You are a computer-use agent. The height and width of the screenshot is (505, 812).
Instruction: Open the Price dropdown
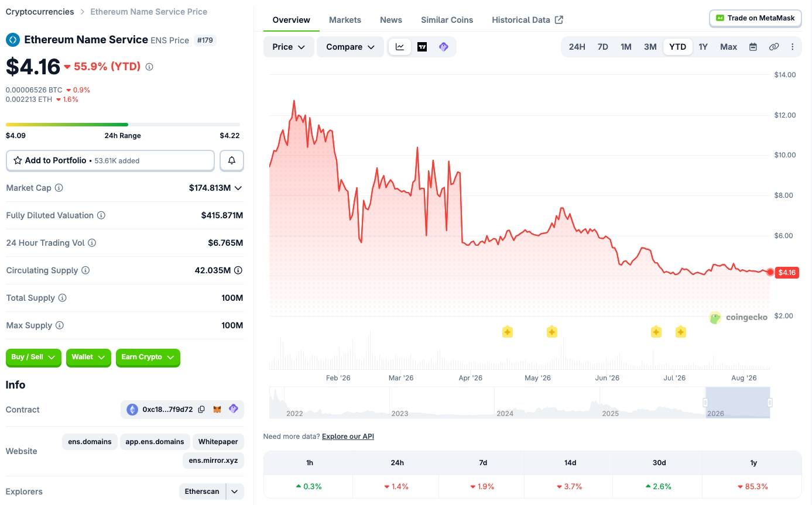point(289,47)
